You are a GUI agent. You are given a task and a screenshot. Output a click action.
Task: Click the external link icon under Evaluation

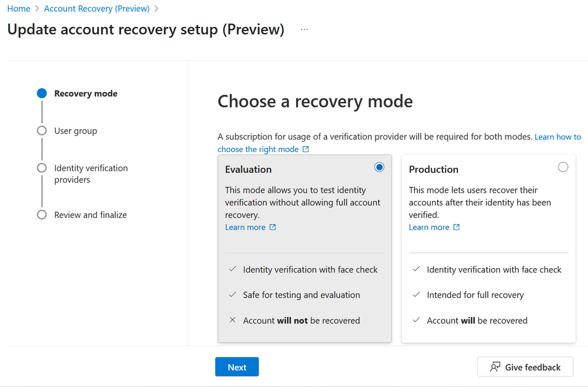click(x=273, y=227)
